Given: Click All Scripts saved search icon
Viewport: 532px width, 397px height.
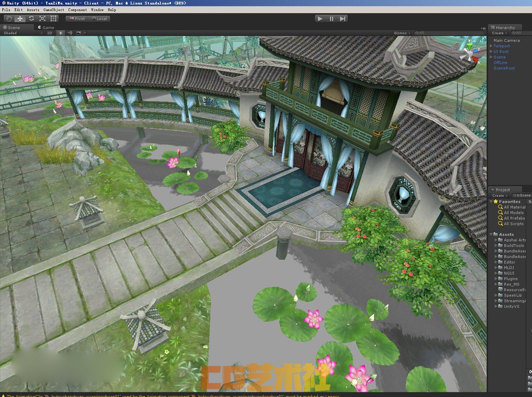Looking at the screenshot, I should [500, 224].
